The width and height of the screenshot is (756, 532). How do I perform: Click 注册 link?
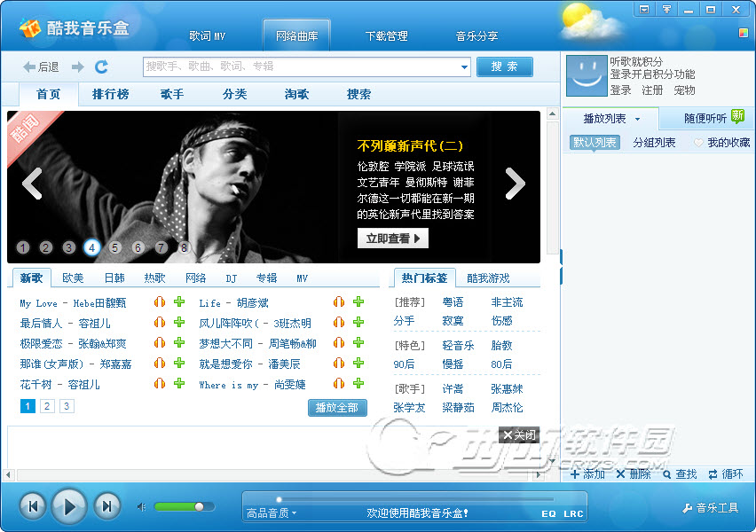pyautogui.click(x=652, y=90)
